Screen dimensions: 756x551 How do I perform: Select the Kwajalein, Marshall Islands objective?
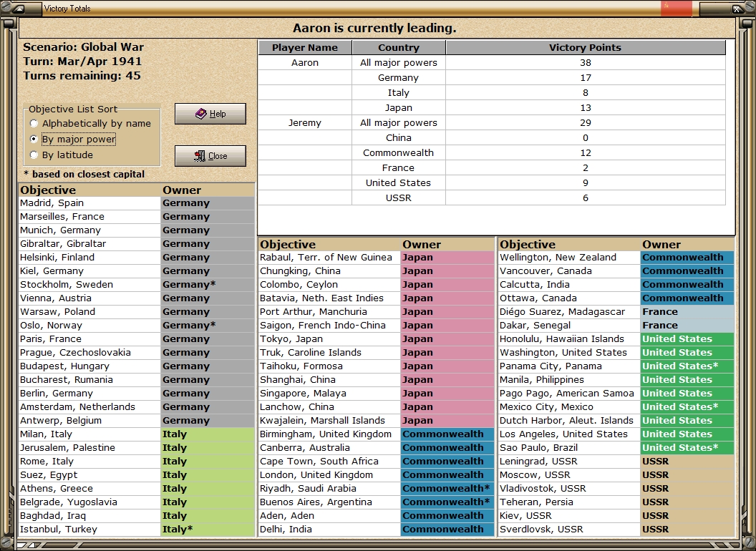pos(330,420)
